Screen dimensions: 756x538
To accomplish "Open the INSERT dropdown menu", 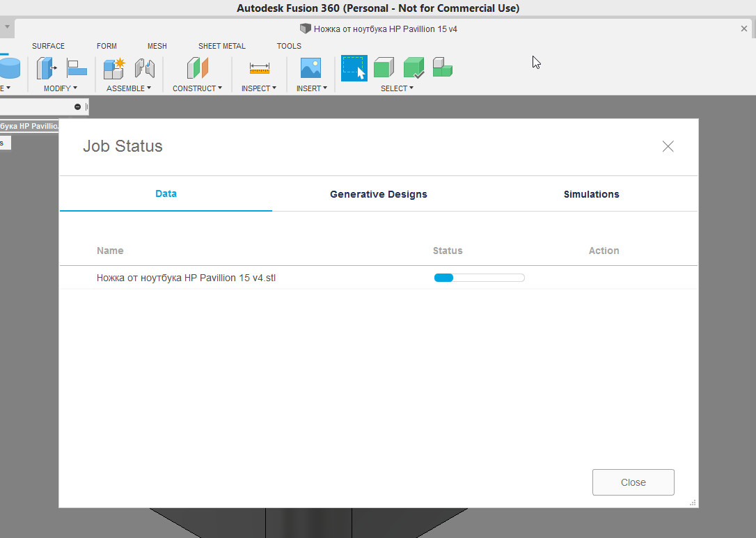I will tap(311, 88).
